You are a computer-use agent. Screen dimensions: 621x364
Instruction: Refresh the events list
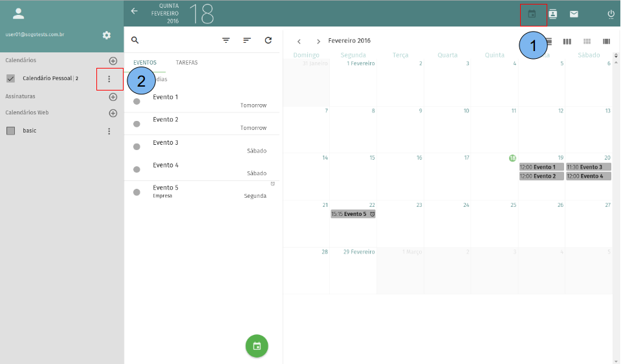point(268,40)
